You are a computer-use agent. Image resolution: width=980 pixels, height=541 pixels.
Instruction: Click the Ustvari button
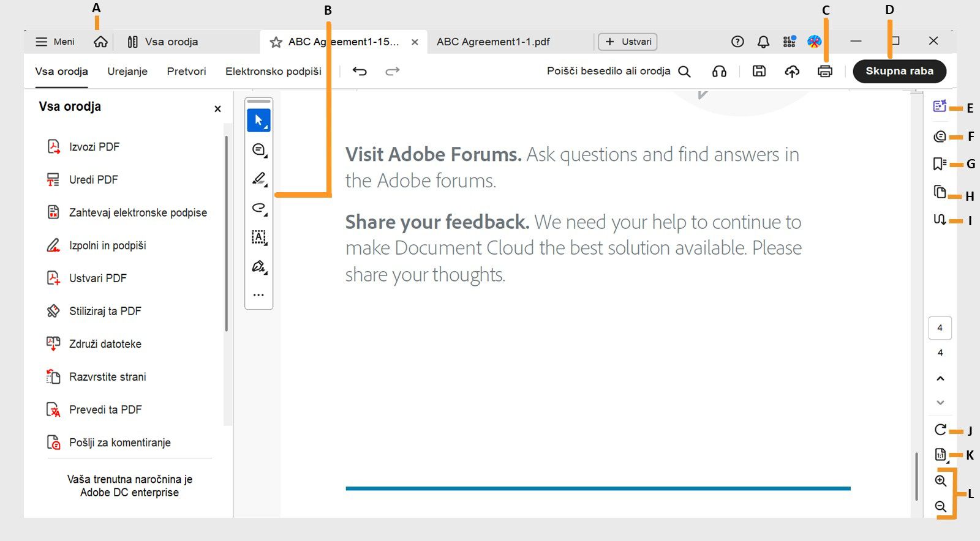tap(628, 42)
